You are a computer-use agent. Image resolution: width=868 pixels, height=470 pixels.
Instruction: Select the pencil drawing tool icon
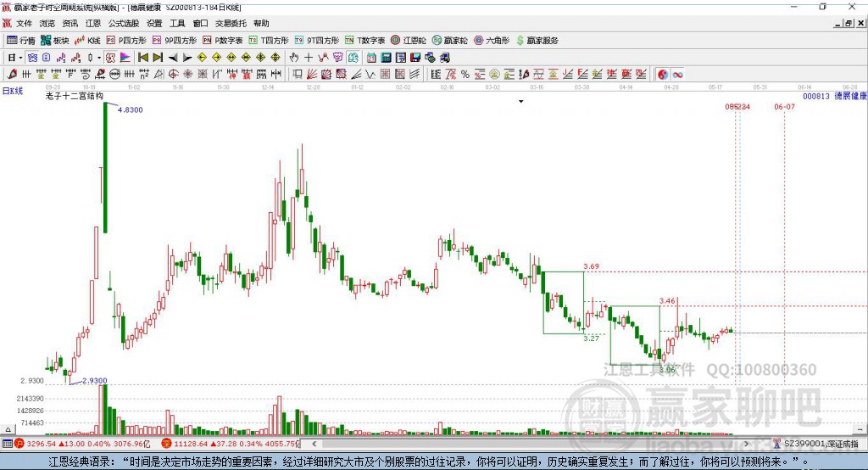click(x=12, y=75)
